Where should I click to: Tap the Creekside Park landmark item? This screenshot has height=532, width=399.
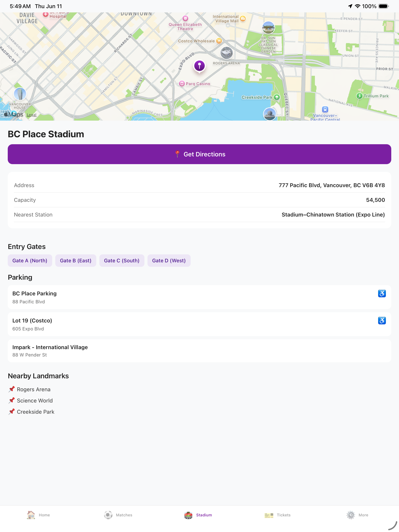click(31, 412)
